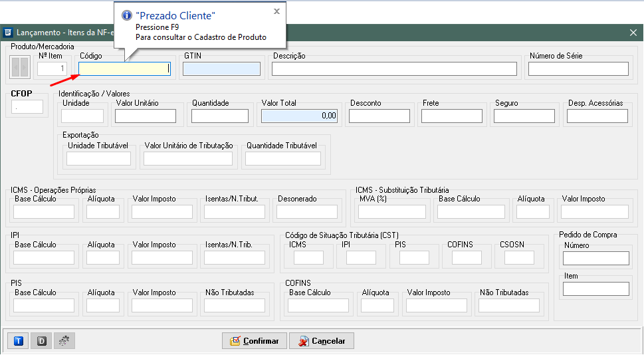Click the gears icon button
644x355 pixels.
[64, 341]
